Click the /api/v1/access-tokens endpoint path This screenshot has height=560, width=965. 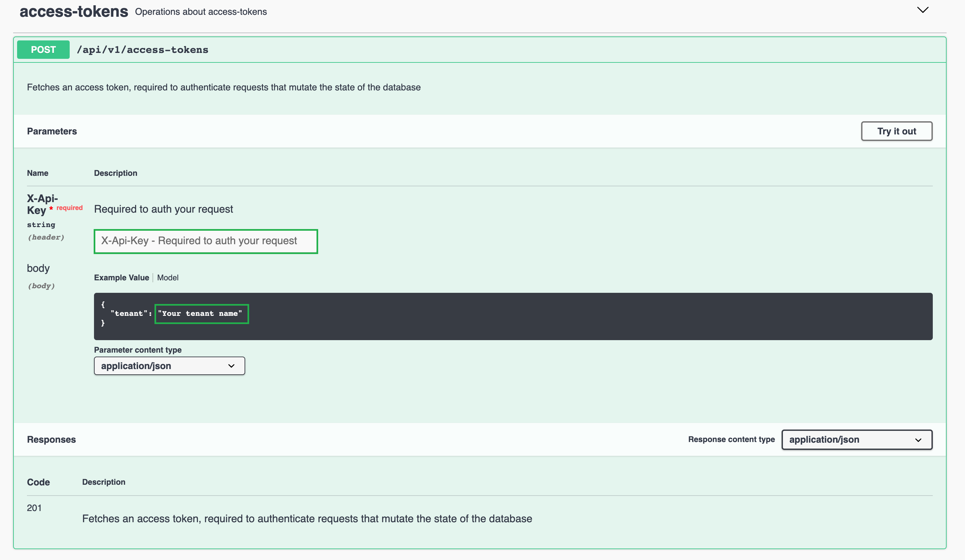(x=142, y=50)
